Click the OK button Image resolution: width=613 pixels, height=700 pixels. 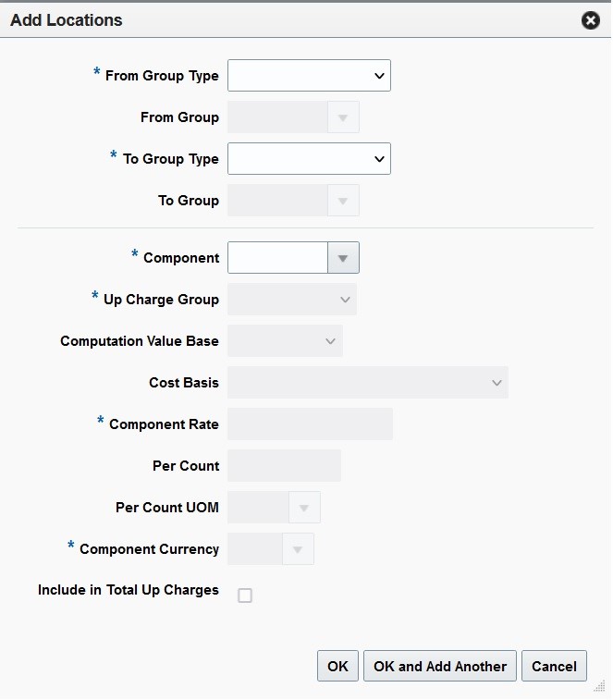(x=337, y=666)
